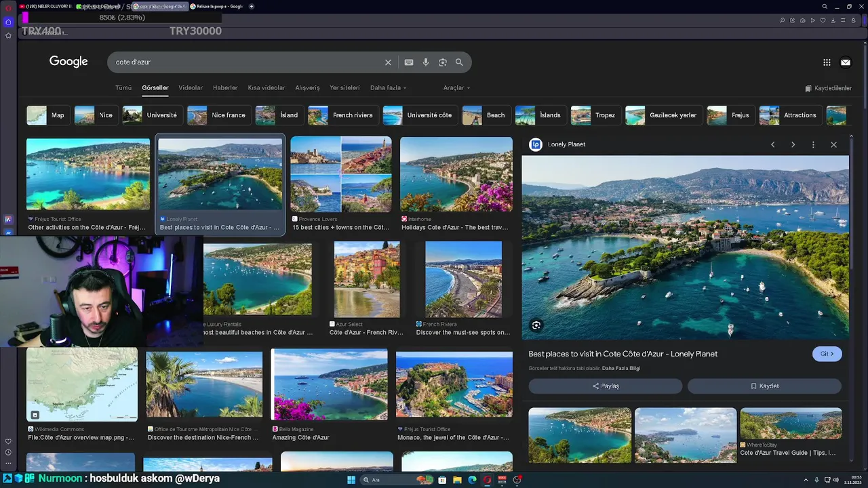Open Microsoft Edge from the taskbar
Image resolution: width=868 pixels, height=488 pixels.
click(472, 480)
